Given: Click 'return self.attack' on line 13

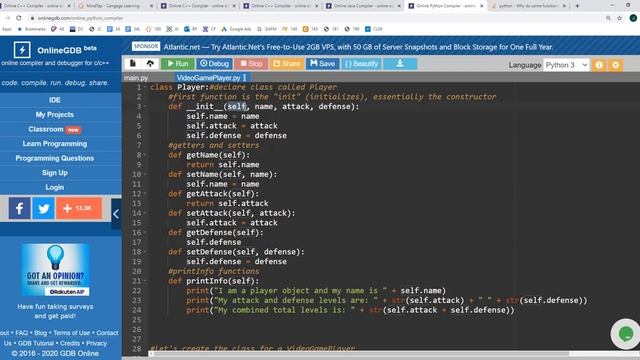Looking at the screenshot, I should (x=227, y=203).
